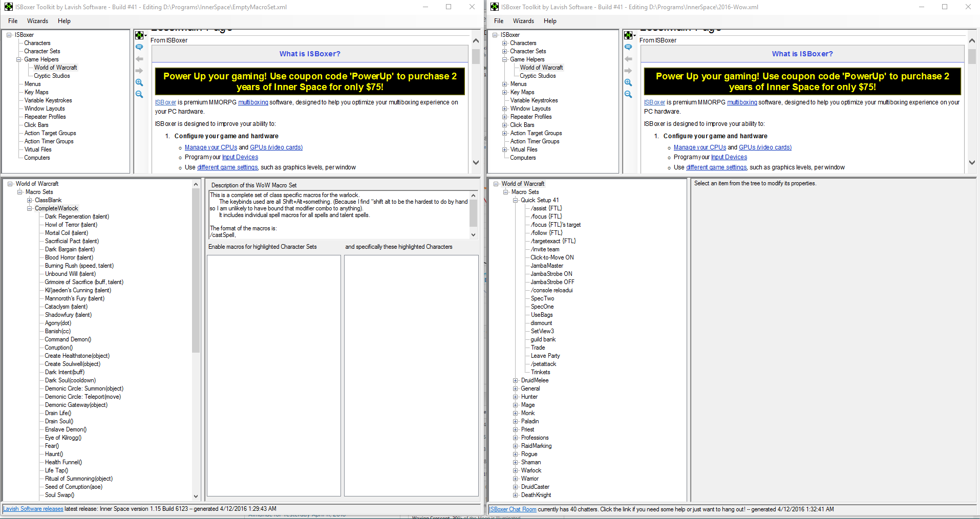Click 'multiboxing' link in left window
The width and height of the screenshot is (980, 519).
[x=253, y=102]
